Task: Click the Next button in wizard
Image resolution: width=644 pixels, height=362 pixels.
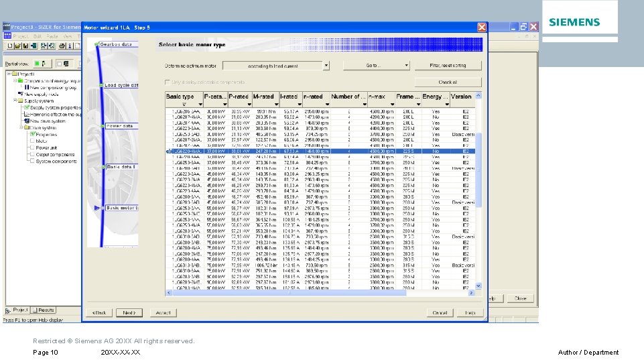Action: tap(129, 312)
